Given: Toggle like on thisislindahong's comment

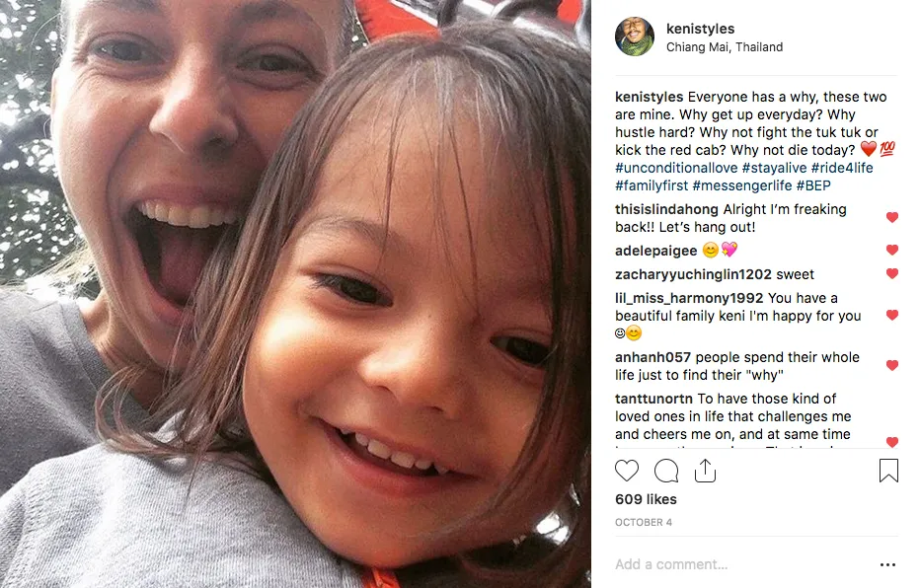Looking at the screenshot, I should pyautogui.click(x=891, y=217).
